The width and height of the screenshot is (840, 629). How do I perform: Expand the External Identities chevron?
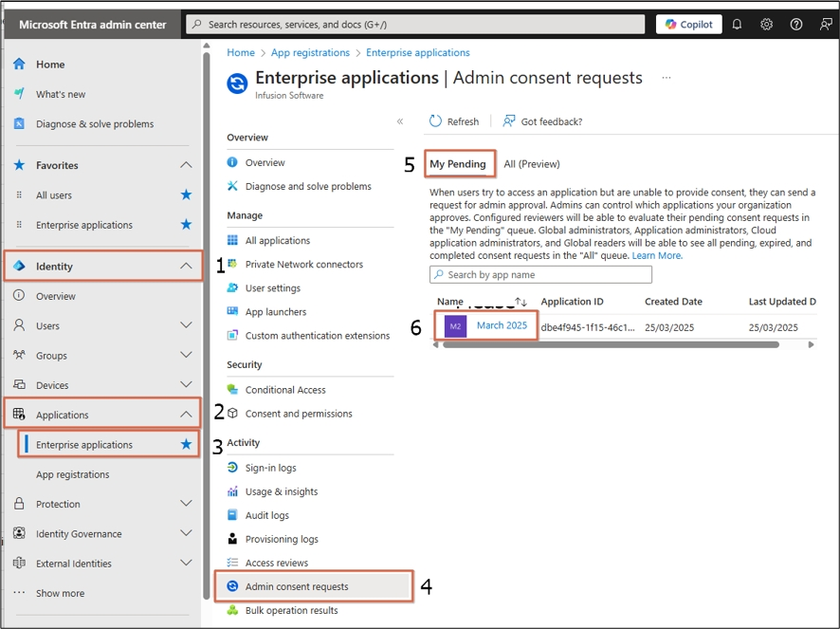pos(186,563)
